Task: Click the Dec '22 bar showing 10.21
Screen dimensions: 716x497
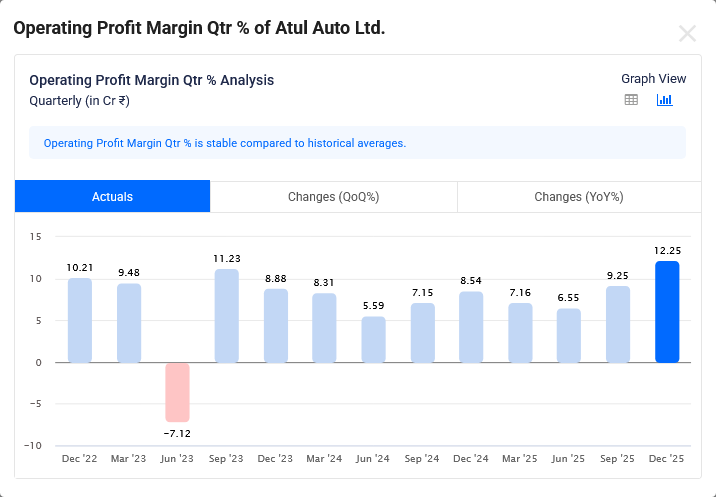Action: 80,320
